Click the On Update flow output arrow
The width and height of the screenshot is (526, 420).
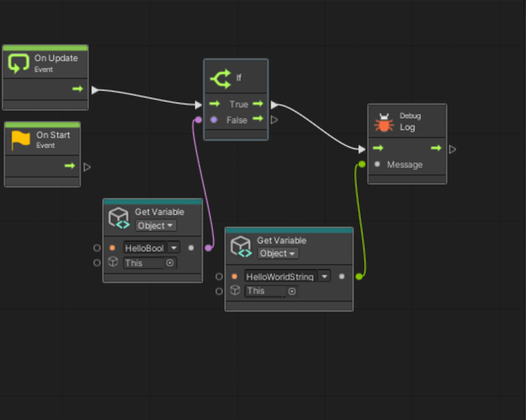77,89
